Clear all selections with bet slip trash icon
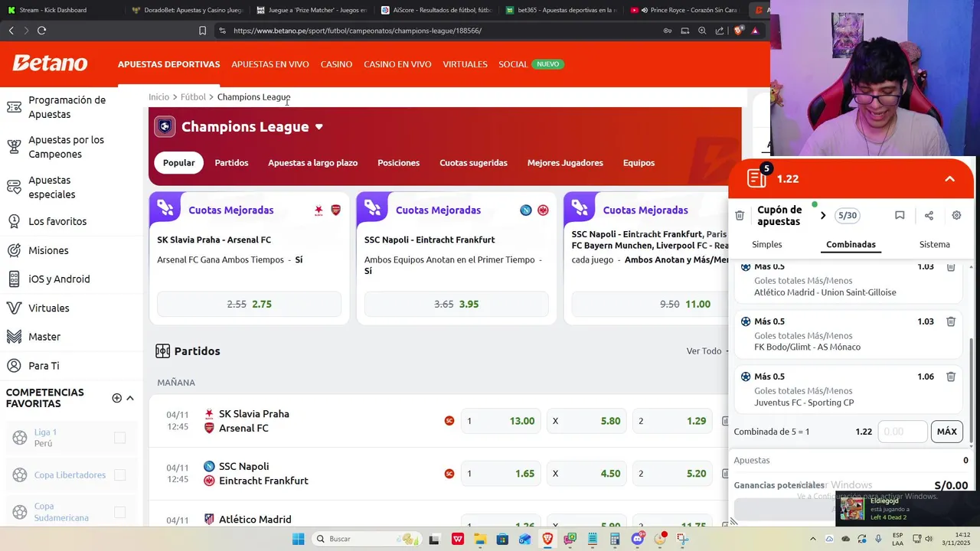The image size is (980, 551). pos(740,216)
